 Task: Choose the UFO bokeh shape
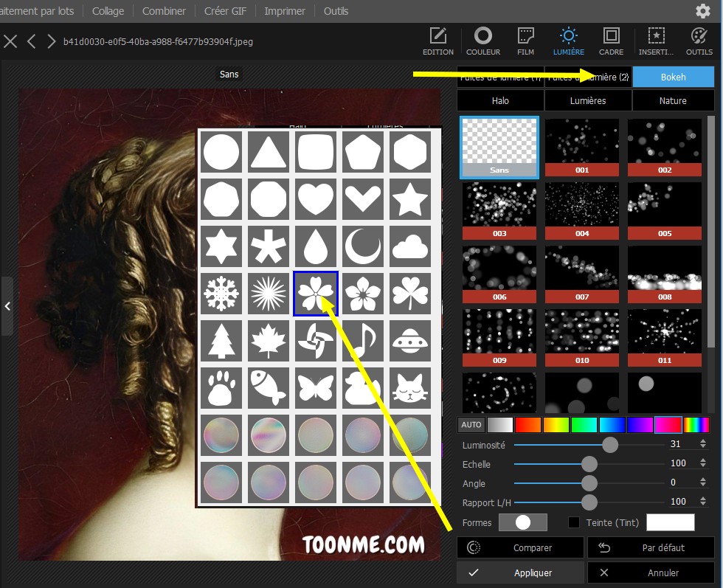tap(410, 341)
